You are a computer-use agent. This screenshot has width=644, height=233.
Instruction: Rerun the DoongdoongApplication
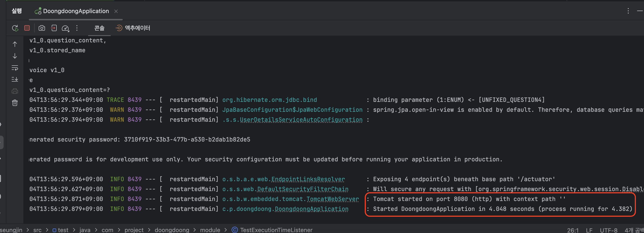pos(15,28)
